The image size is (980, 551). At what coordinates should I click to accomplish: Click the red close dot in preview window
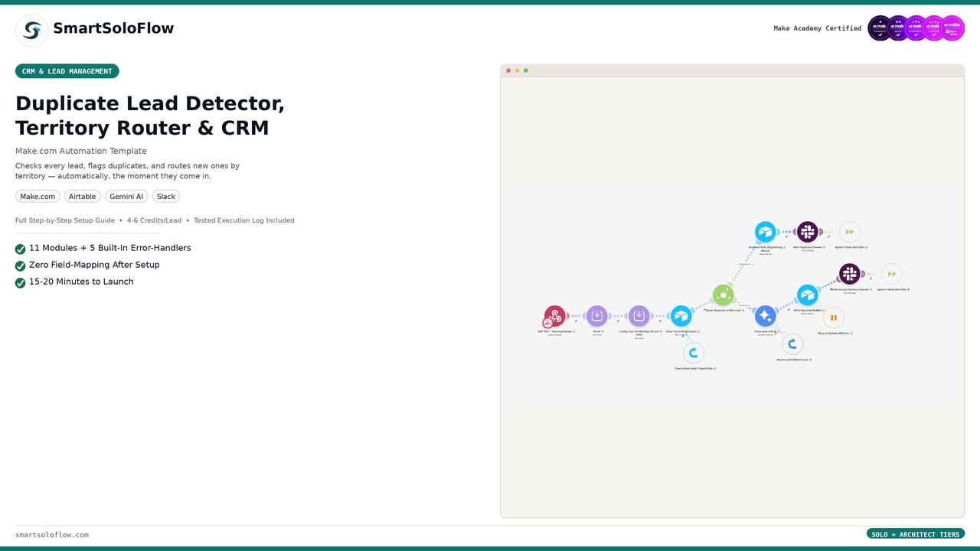508,70
